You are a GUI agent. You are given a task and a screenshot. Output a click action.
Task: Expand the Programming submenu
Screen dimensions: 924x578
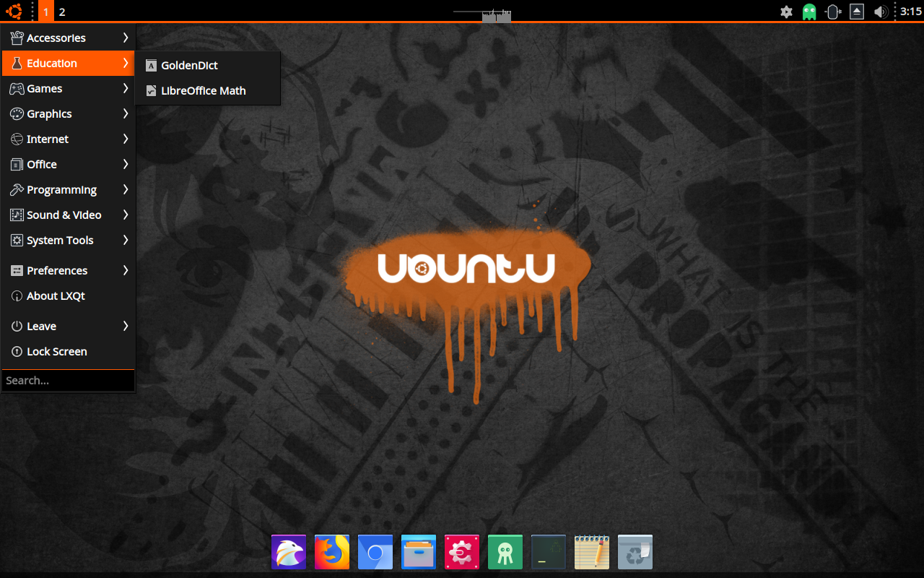click(69, 189)
